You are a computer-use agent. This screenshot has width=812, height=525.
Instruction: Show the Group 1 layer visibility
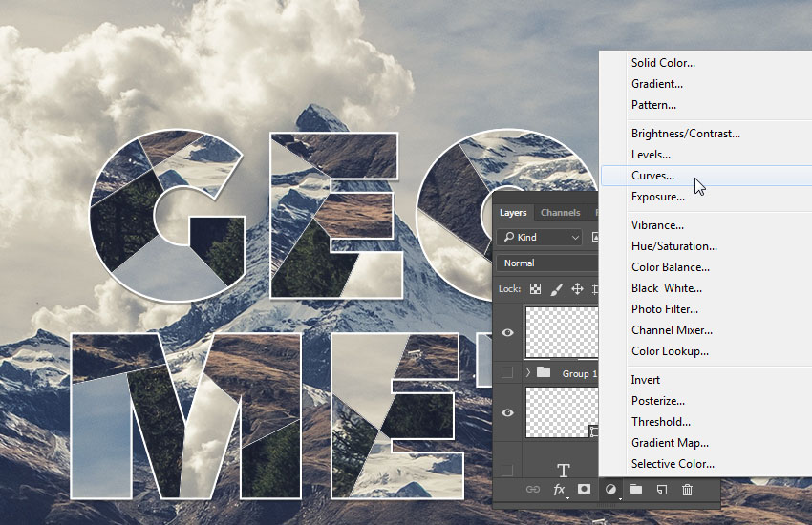(x=507, y=372)
